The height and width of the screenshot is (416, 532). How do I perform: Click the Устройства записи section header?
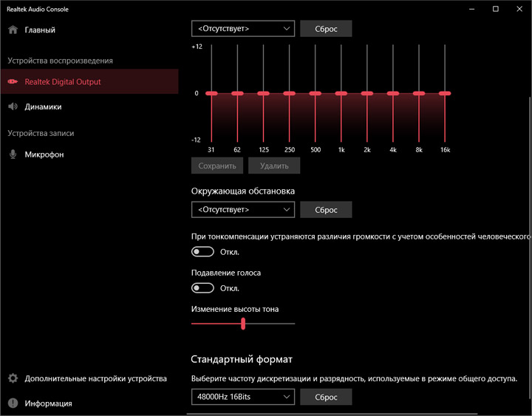(41, 133)
